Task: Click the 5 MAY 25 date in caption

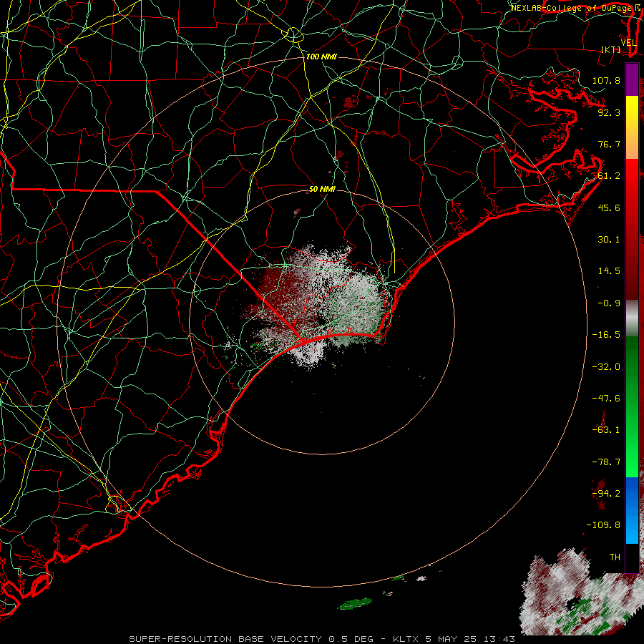Action: click(451, 639)
